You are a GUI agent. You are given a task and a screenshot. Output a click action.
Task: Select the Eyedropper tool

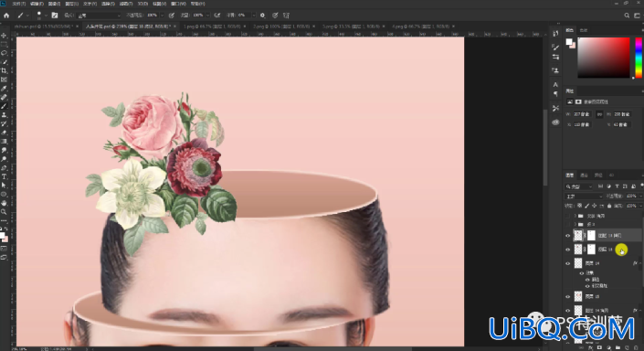coord(4,89)
